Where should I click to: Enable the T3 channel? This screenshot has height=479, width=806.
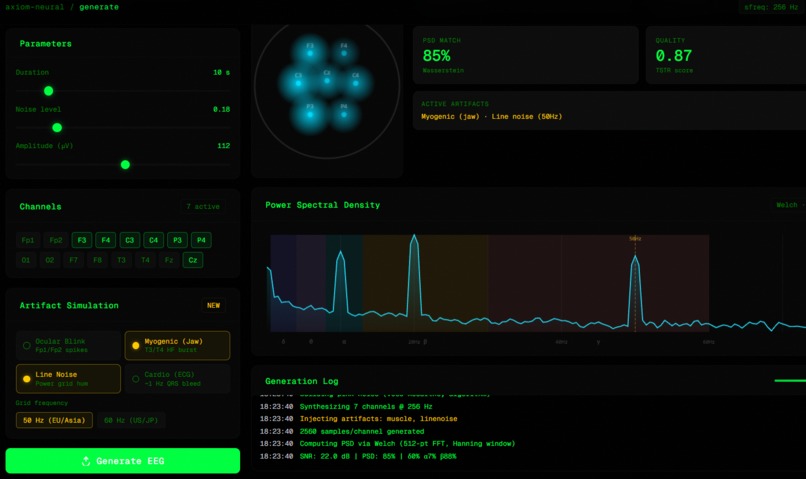point(121,260)
